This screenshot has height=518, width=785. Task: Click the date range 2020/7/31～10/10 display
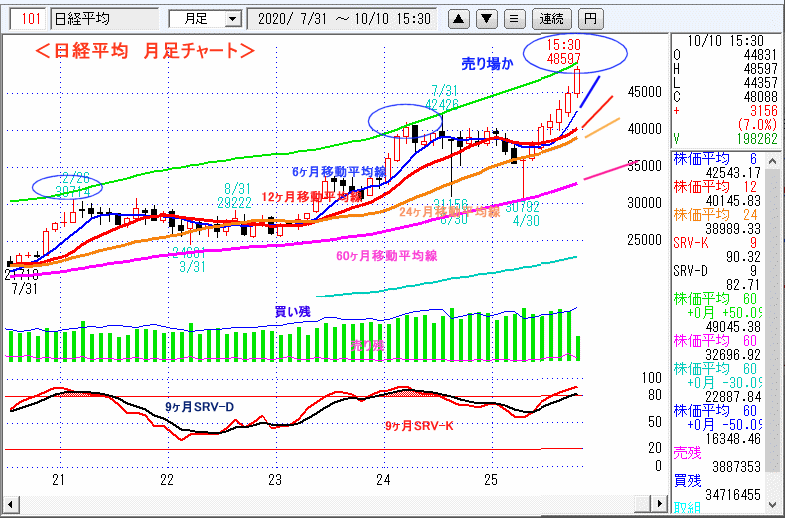[344, 18]
